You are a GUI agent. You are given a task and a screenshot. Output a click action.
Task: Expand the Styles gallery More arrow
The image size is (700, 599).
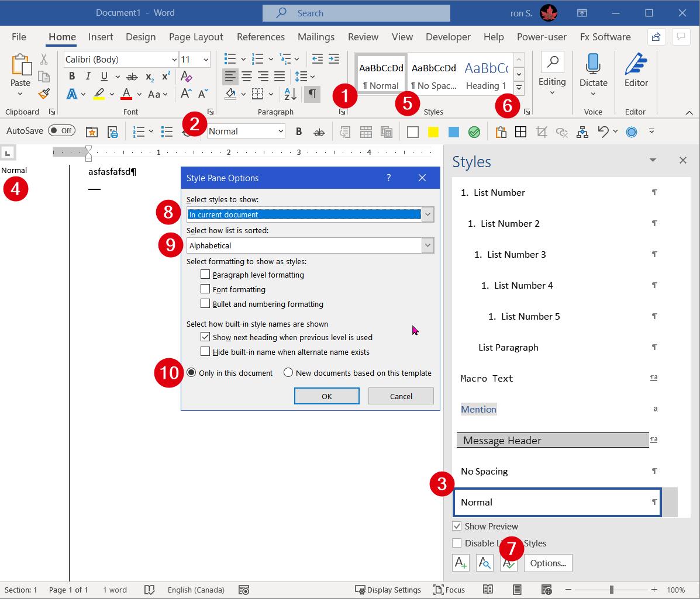(519, 88)
